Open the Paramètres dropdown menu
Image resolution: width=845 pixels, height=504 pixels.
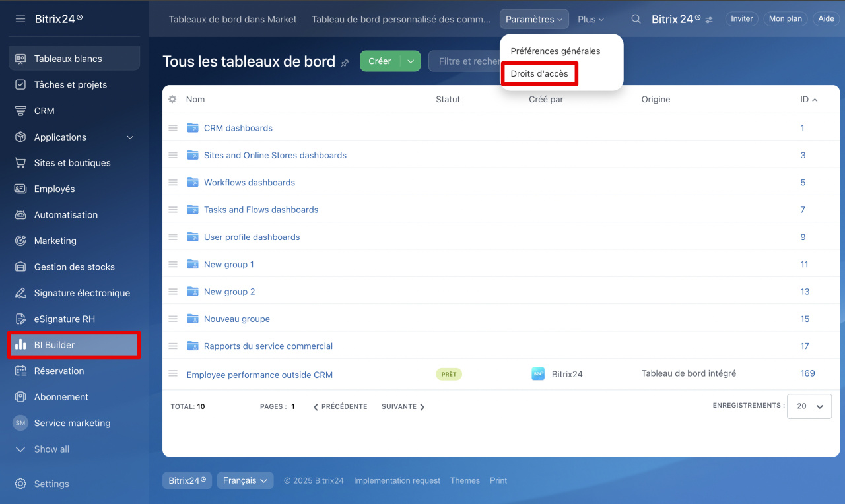(534, 20)
